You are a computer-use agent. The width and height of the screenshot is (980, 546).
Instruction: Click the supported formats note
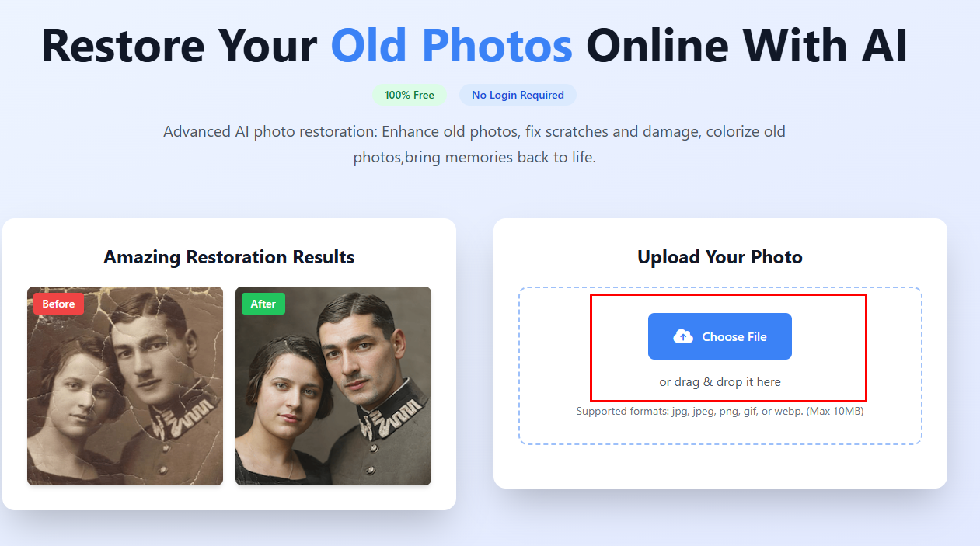pyautogui.click(x=720, y=411)
